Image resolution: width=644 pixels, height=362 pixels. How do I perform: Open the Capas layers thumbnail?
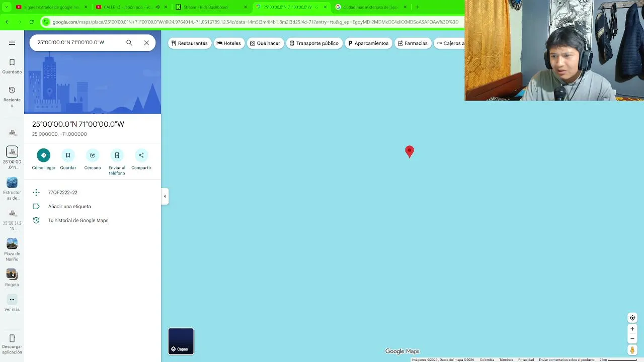click(181, 341)
